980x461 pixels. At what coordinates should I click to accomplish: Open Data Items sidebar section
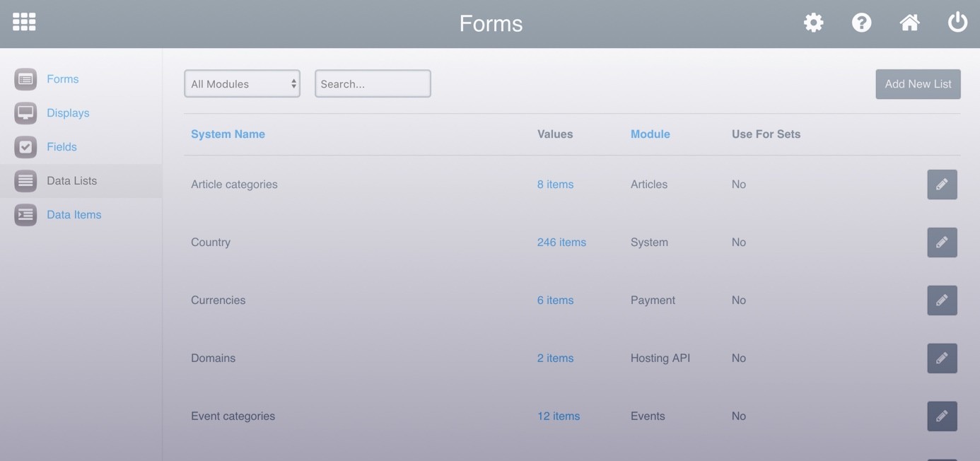click(74, 215)
